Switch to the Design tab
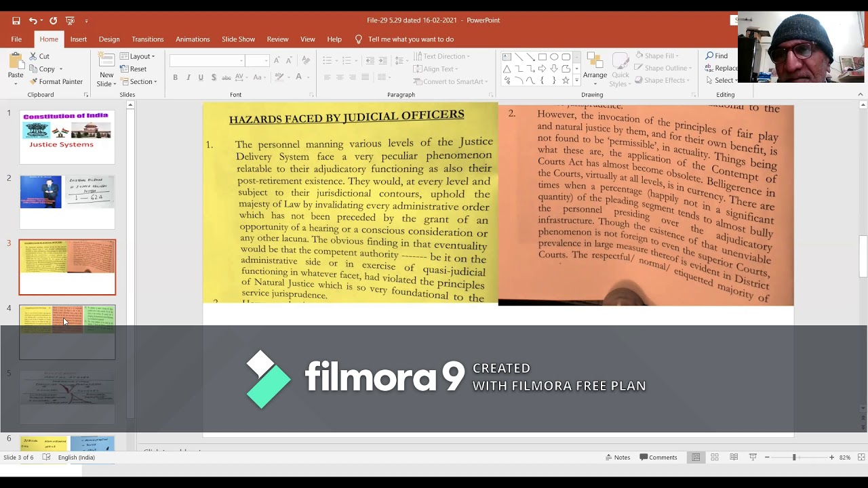Viewport: 868px width, 488px height. click(x=109, y=39)
